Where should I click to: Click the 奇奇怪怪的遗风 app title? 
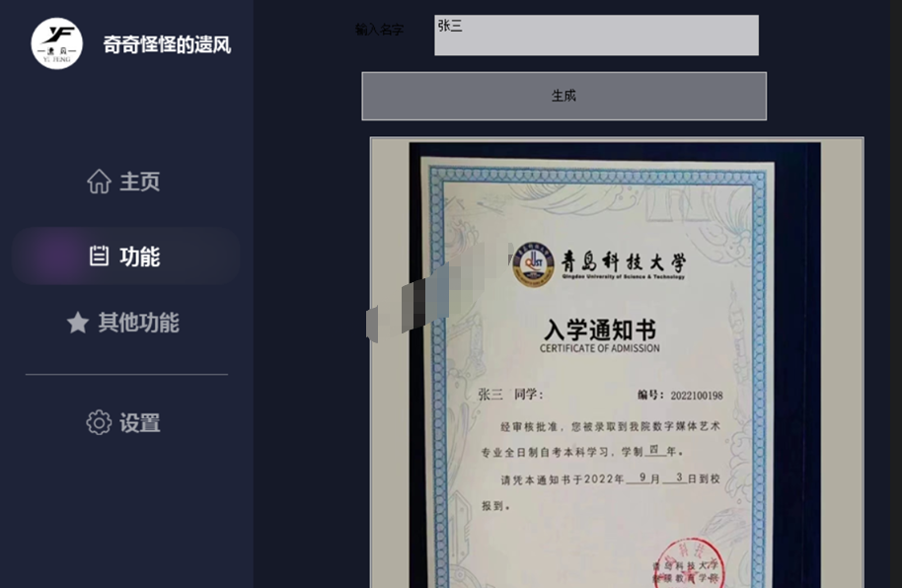167,44
